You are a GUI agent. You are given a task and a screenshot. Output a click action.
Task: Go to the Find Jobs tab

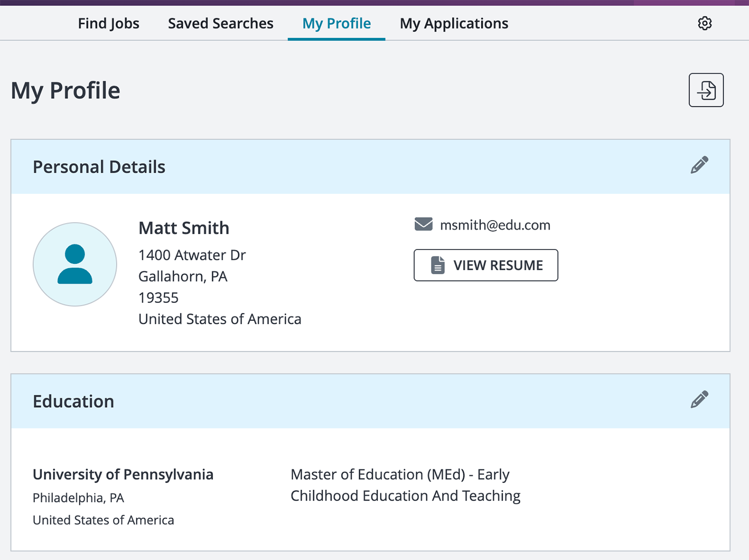[108, 23]
